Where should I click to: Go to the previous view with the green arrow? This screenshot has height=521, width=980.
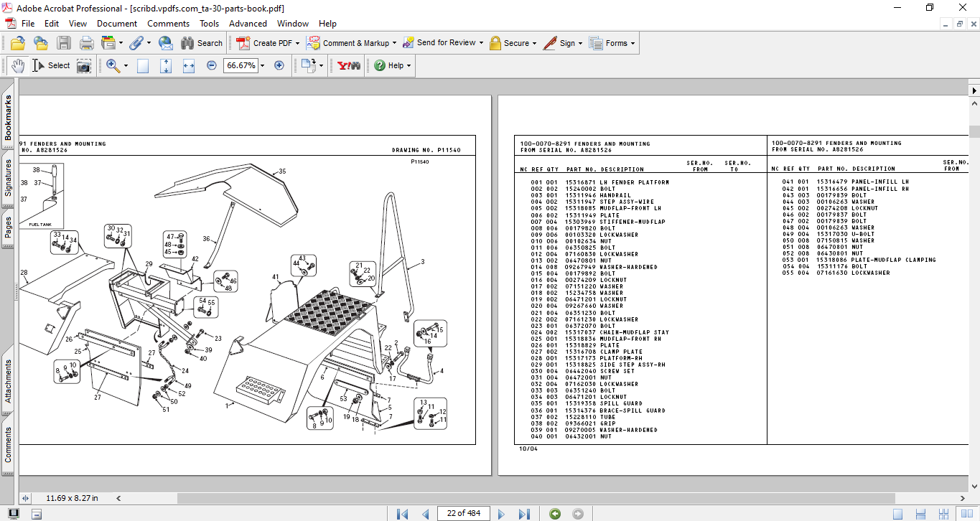(554, 514)
